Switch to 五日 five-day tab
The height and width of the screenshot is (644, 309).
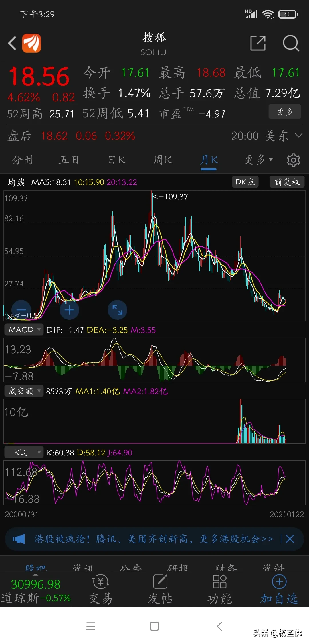coord(69,160)
